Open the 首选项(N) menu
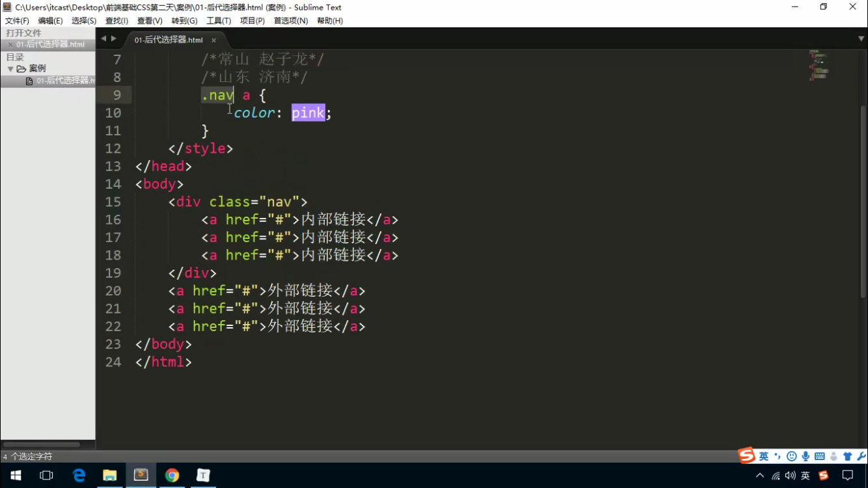868x488 pixels. point(291,21)
